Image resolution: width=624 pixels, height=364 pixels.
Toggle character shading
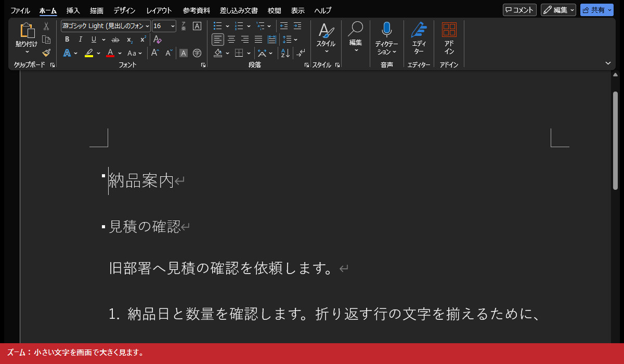pyautogui.click(x=184, y=53)
